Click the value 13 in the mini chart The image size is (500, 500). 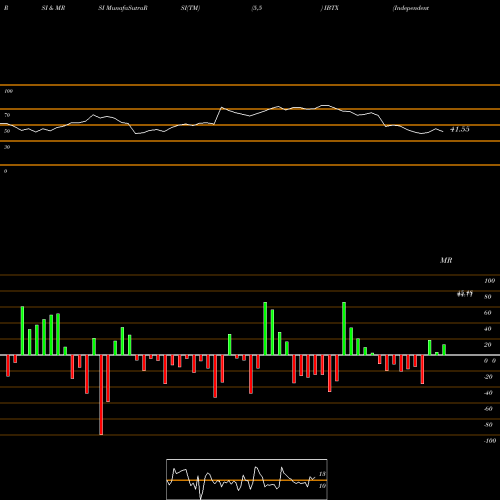[322, 474]
